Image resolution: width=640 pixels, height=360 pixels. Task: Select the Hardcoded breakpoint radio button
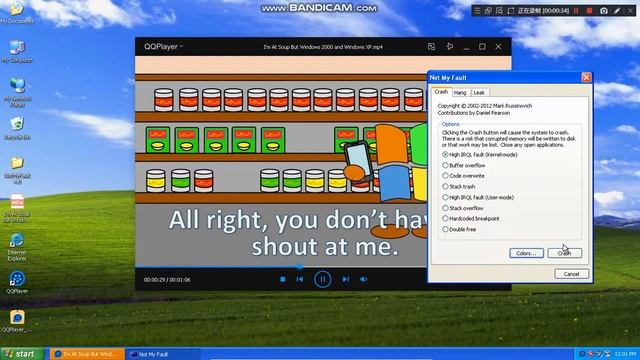(x=445, y=219)
